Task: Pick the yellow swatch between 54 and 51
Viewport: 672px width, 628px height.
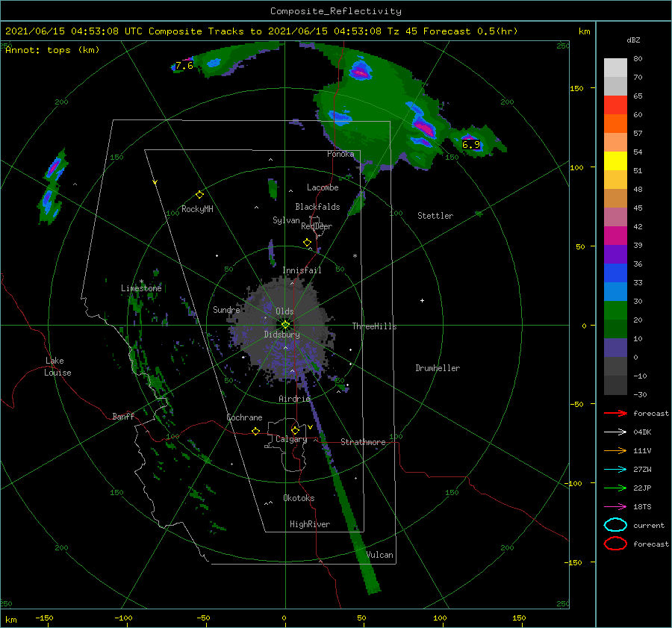Action: (615, 161)
